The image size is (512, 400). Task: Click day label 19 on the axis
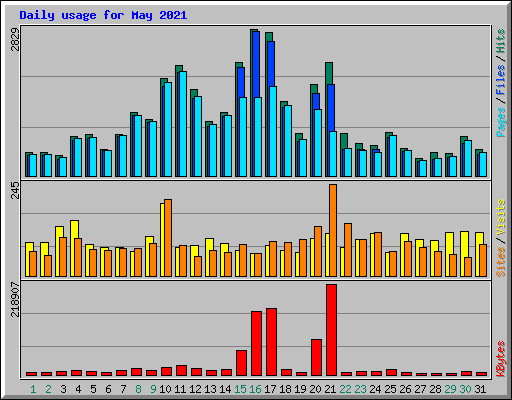300,389
